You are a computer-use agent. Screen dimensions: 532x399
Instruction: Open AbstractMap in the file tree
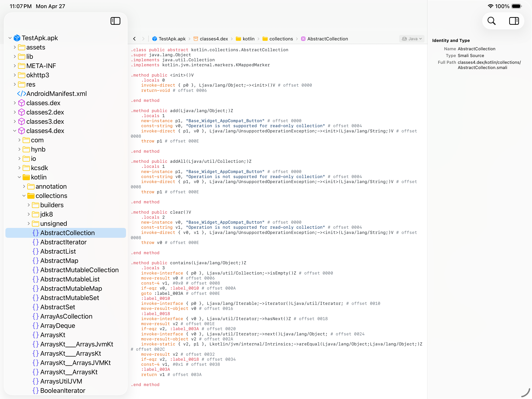coord(59,261)
